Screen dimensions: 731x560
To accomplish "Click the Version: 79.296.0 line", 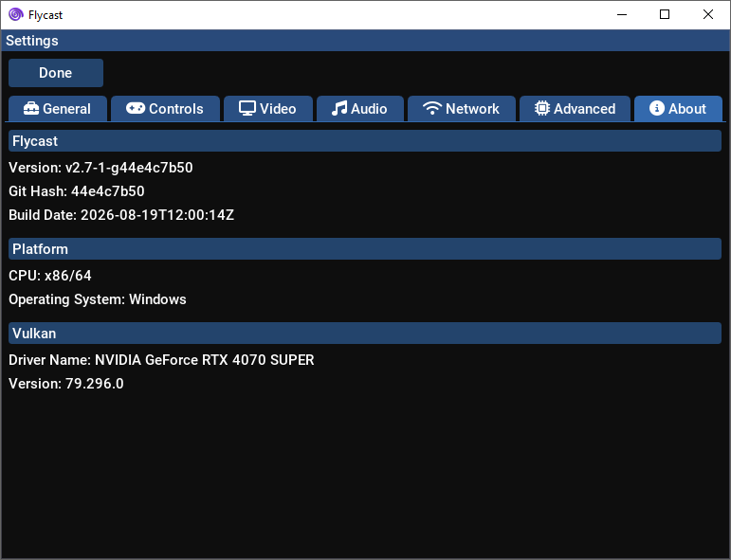I will tap(66, 384).
